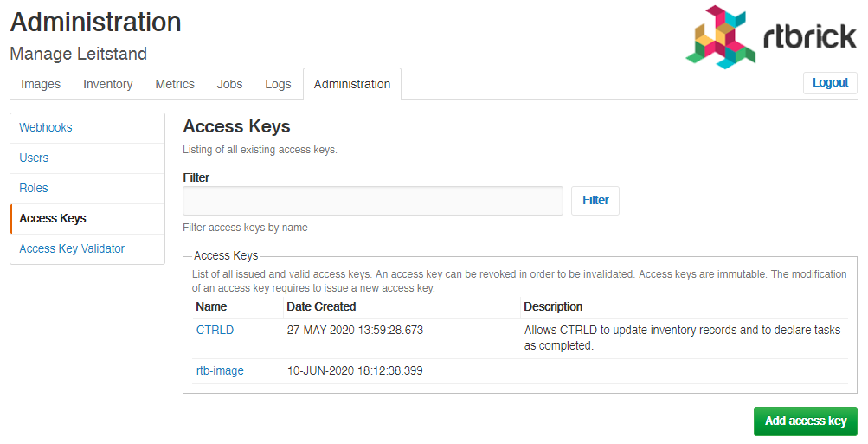Open Roles in the sidebar
This screenshot has width=868, height=444.
pos(87,189)
